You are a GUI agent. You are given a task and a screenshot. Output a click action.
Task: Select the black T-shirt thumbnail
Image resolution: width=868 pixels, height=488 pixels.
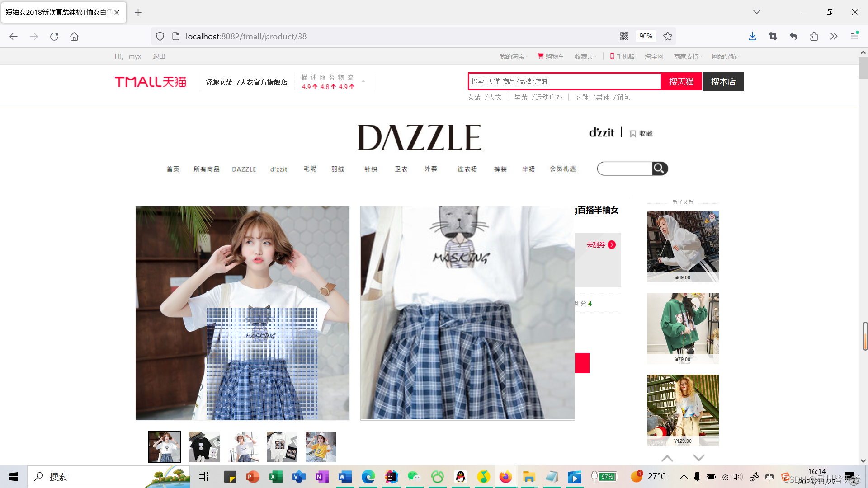click(204, 447)
